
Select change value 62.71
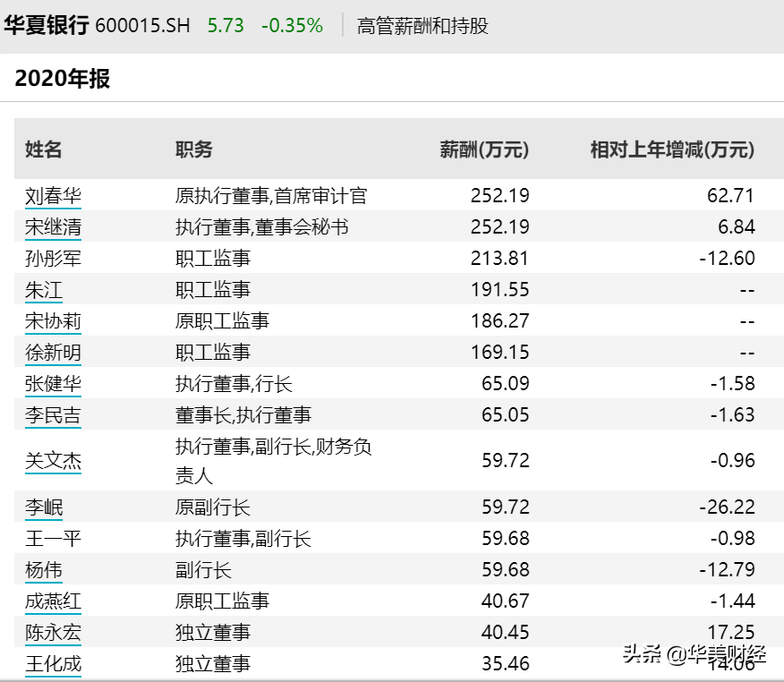click(x=730, y=195)
